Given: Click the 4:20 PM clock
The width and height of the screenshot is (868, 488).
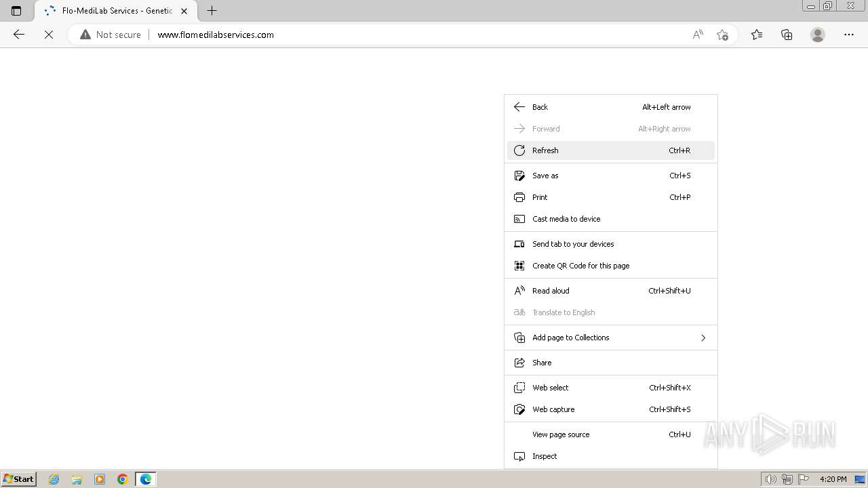Looking at the screenshot, I should (x=833, y=479).
